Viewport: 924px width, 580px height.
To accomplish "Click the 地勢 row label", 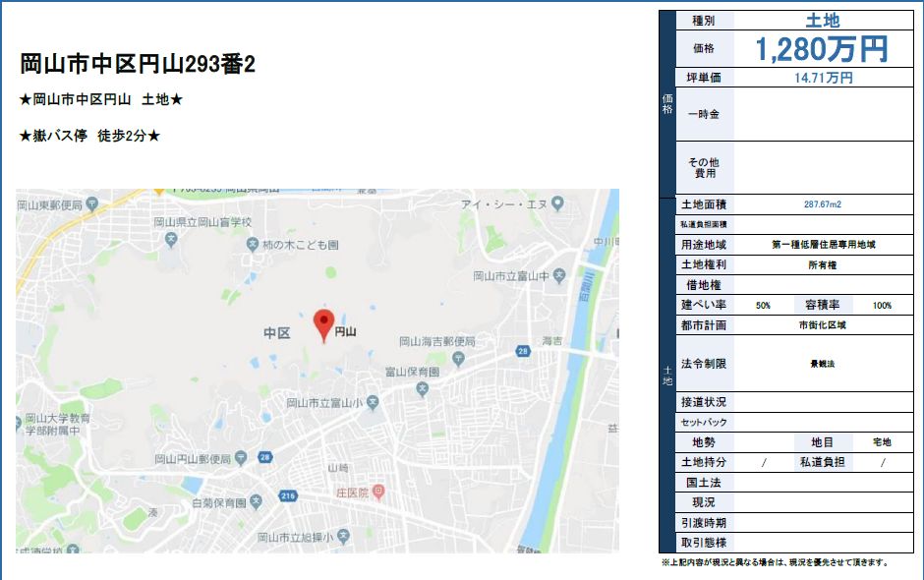I will (704, 442).
